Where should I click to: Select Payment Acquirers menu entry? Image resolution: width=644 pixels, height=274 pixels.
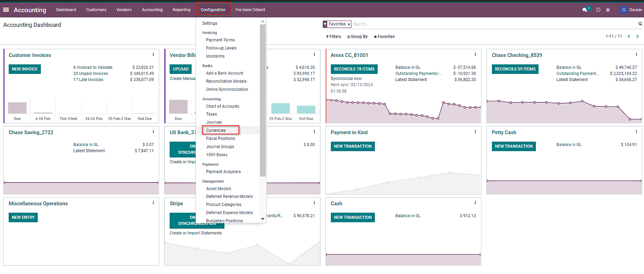[223, 172]
